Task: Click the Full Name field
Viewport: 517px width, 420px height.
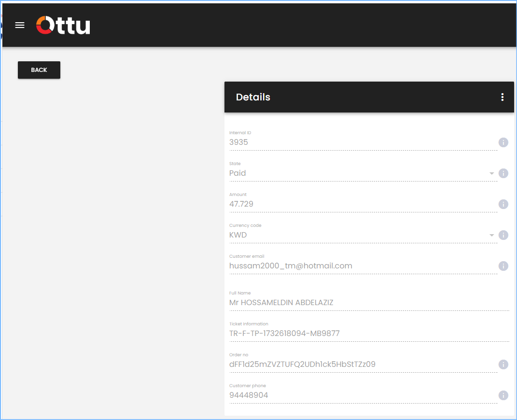Action: coord(369,303)
